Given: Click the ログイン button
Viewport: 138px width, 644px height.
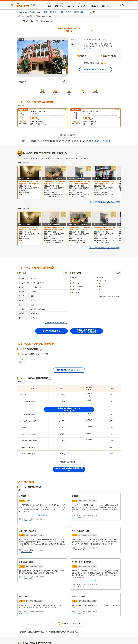Looking at the screenshot, I should point(123,5).
